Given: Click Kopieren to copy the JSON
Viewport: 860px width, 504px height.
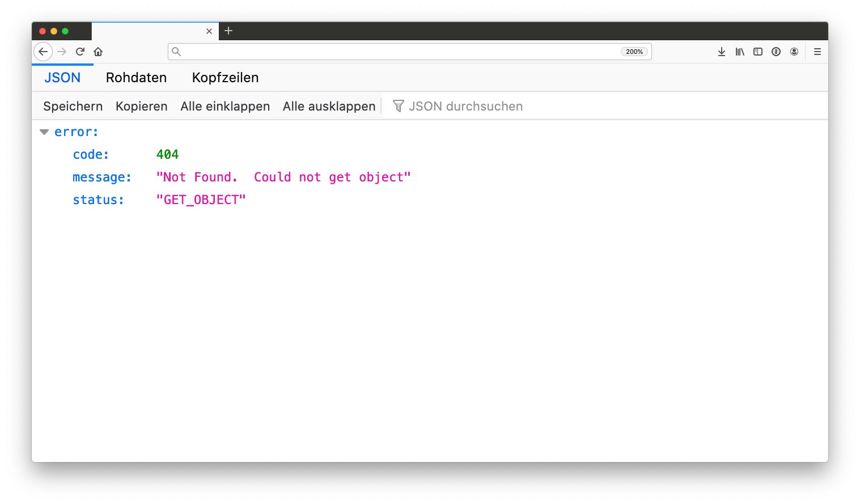Looking at the screenshot, I should point(142,106).
